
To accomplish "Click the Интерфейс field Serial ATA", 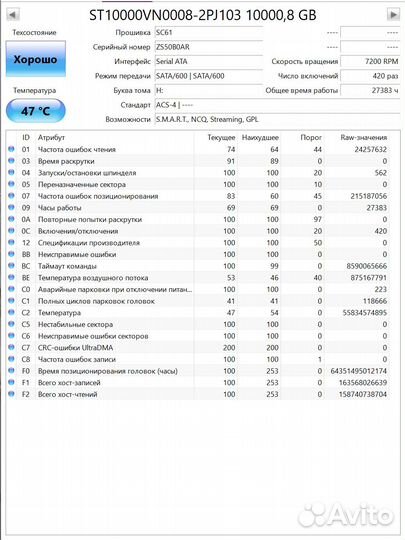I will click(x=209, y=61).
